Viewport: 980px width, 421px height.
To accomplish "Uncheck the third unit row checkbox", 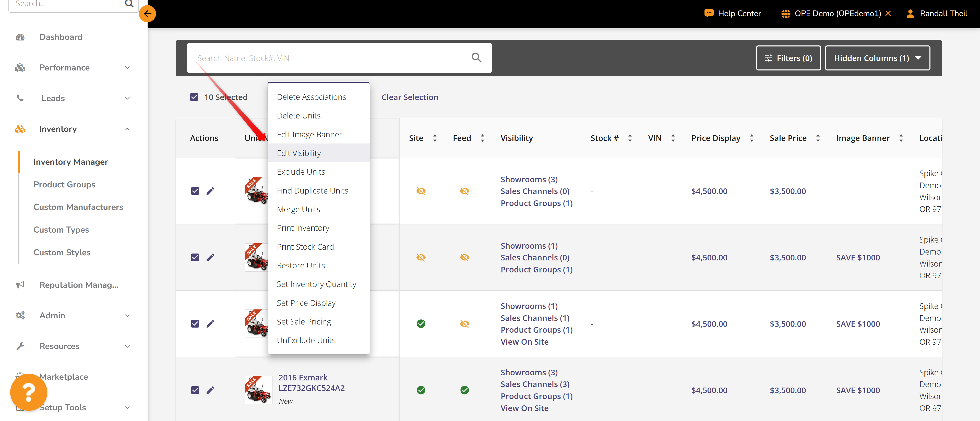I will pos(195,324).
